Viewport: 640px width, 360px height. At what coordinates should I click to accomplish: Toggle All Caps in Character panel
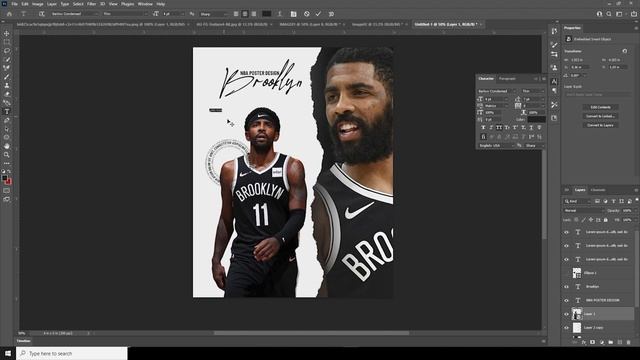499,128
